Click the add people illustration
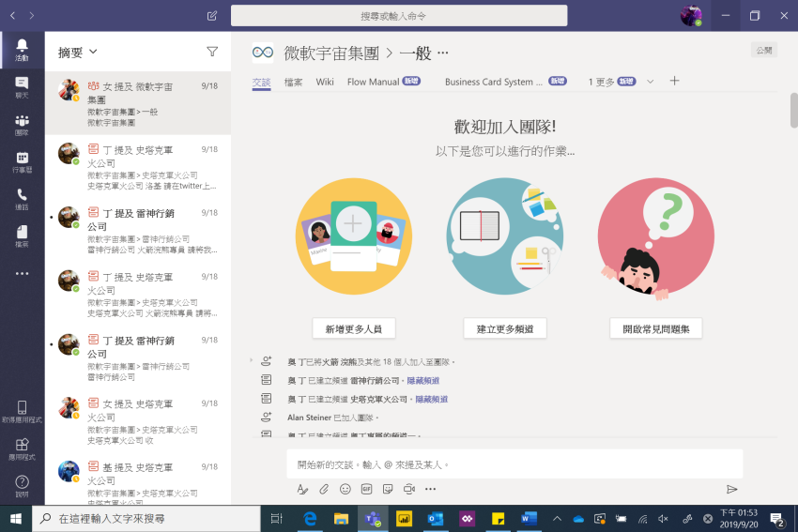Viewport: 798px width, 532px height. click(x=354, y=236)
